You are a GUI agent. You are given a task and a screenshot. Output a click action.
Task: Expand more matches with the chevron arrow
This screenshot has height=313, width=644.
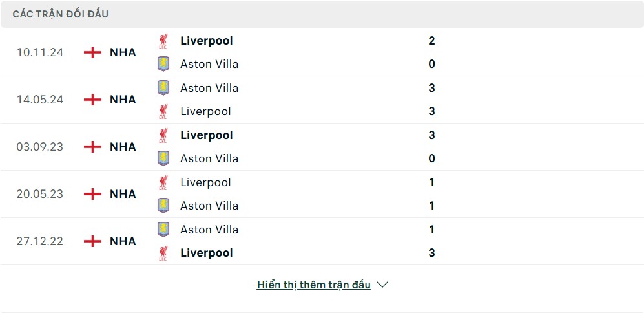(x=382, y=285)
